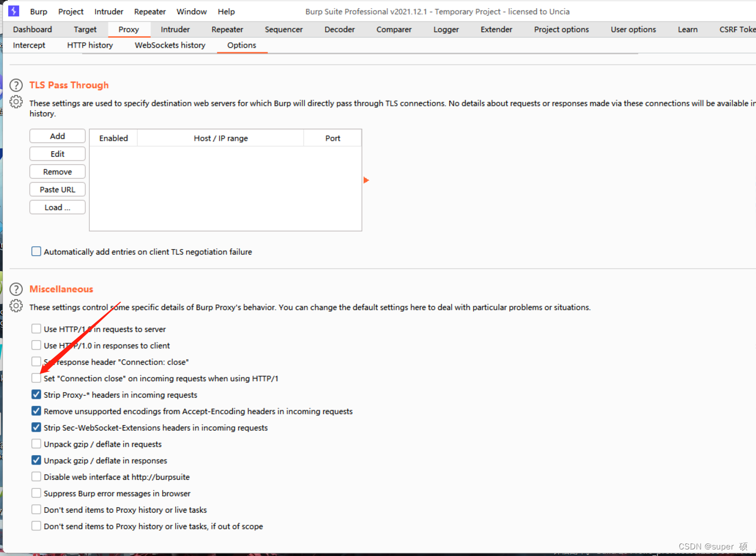Open the Burp menu
This screenshot has height=556, width=756.
38,12
